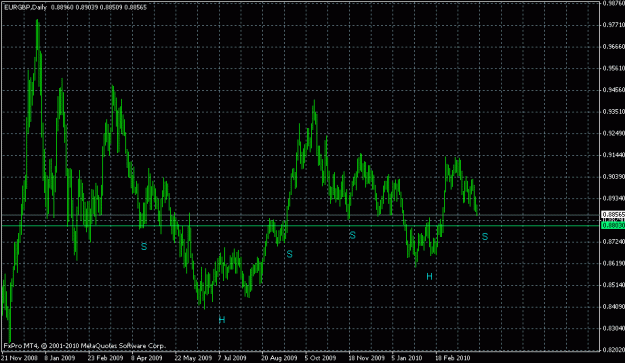Click the green horizontal line at 0.88030

tap(301, 226)
